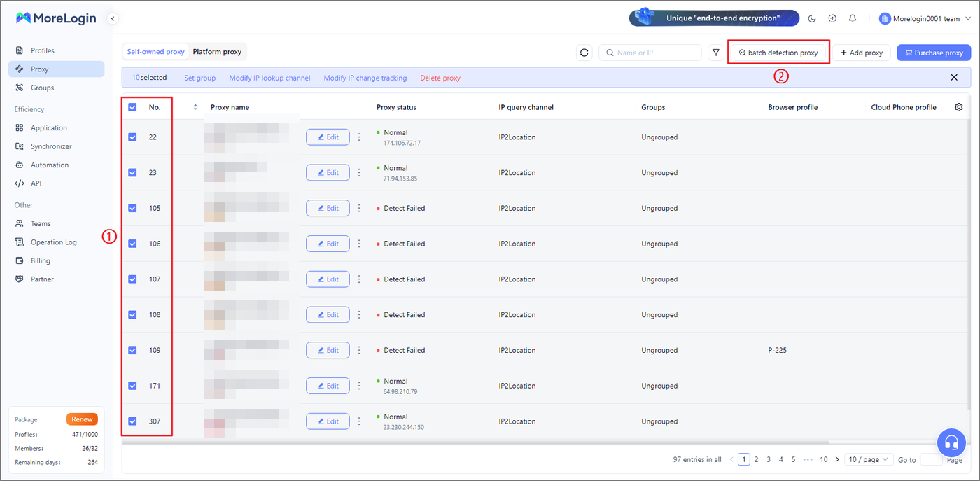Open the three-dot menu for row 105
980x481 pixels.
(x=359, y=208)
